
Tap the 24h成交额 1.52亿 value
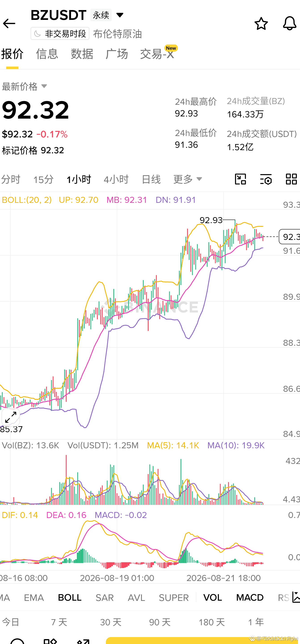point(240,147)
